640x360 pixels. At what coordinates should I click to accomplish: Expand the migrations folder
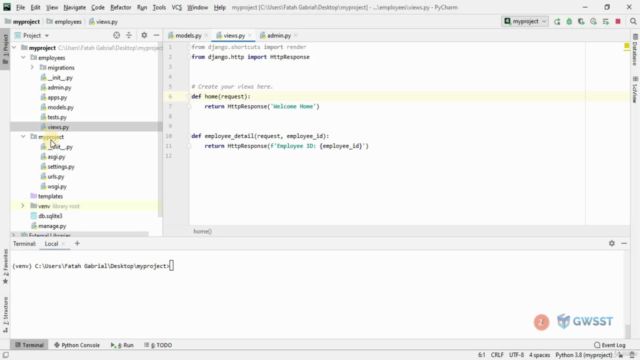(32, 67)
